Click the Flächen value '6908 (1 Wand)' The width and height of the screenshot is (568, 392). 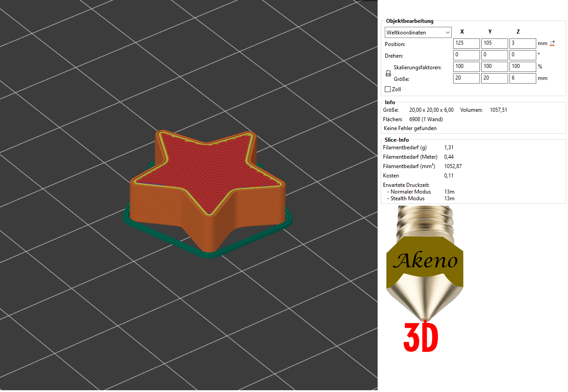pyautogui.click(x=426, y=119)
